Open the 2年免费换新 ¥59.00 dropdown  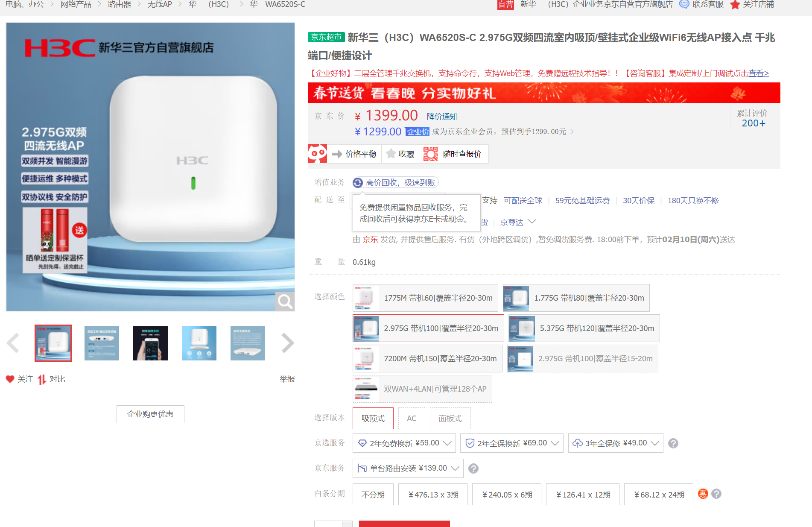404,443
